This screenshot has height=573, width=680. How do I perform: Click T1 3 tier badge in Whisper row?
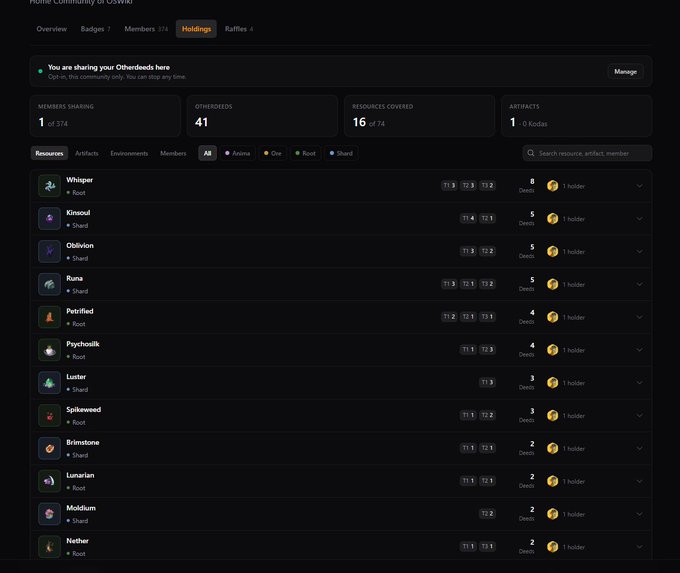[x=449, y=185]
